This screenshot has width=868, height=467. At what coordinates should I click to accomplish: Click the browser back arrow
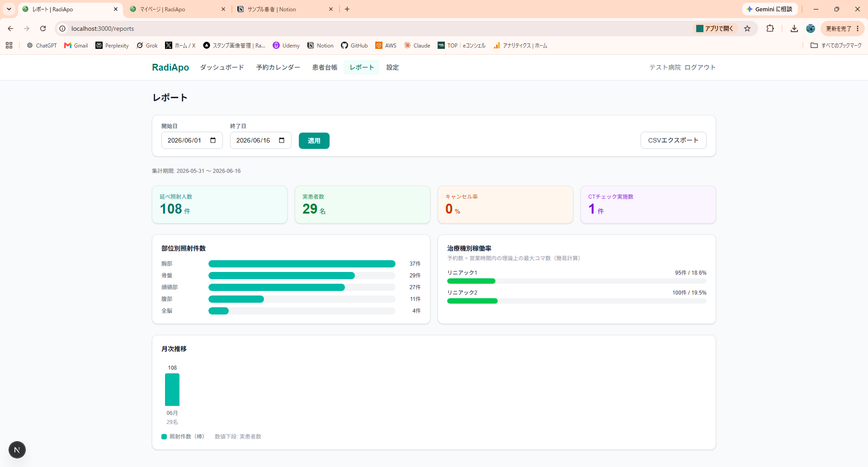[x=10, y=29]
